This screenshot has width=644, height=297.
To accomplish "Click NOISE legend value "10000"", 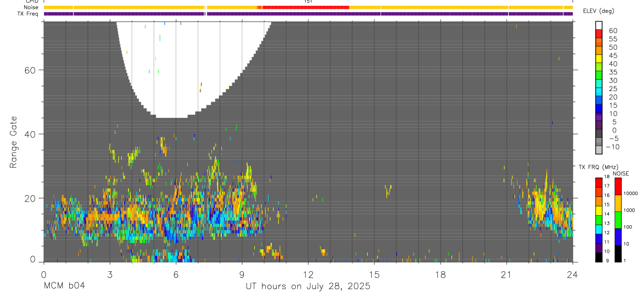I will tap(630, 193).
